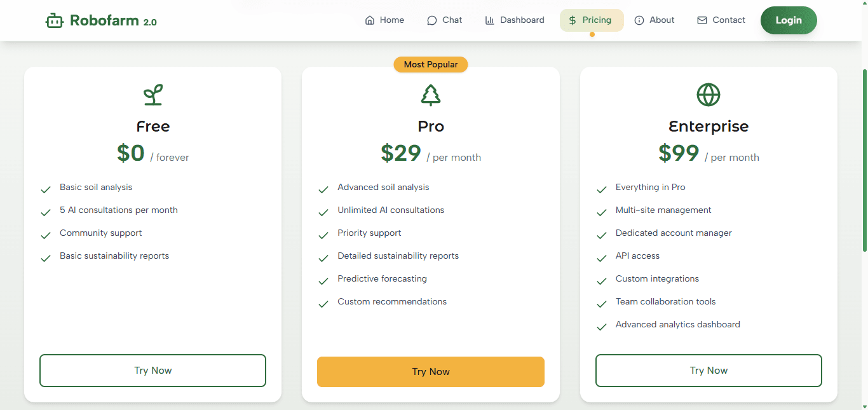This screenshot has height=410, width=868.
Task: Click the page vertical scrollbar
Action: click(864, 159)
